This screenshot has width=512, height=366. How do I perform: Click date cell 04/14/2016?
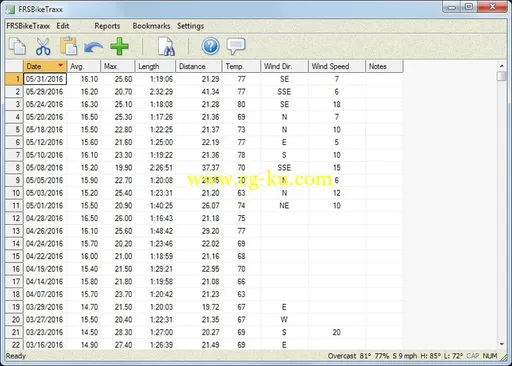45,282
